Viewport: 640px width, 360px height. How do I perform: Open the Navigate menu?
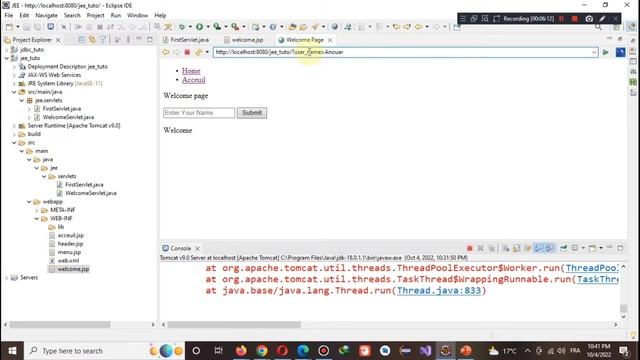(x=46, y=15)
